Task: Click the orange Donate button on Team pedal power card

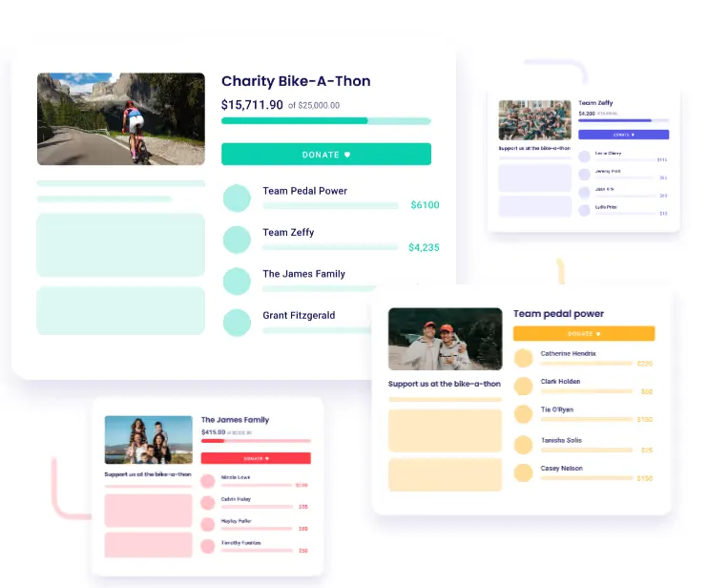Action: coord(584,334)
